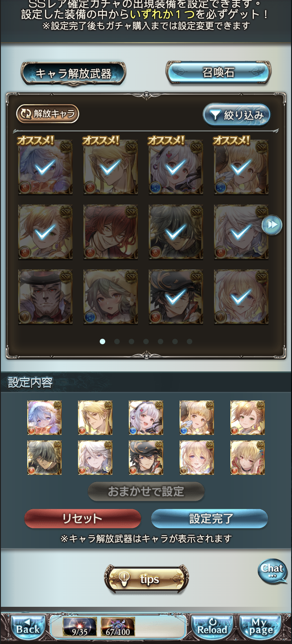Select the unchecked hat-wearing bearded character
Image resolution: width=292 pixels, height=644 pixels.
pos(45,297)
